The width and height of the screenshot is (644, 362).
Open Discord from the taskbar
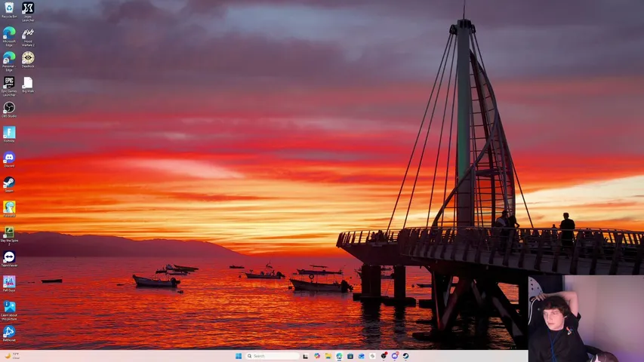click(x=395, y=356)
